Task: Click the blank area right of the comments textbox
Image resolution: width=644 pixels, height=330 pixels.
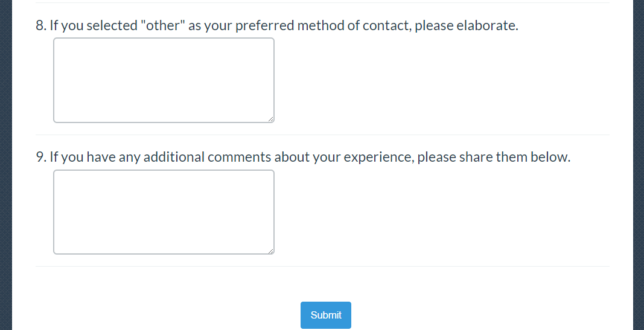Action: tap(441, 212)
